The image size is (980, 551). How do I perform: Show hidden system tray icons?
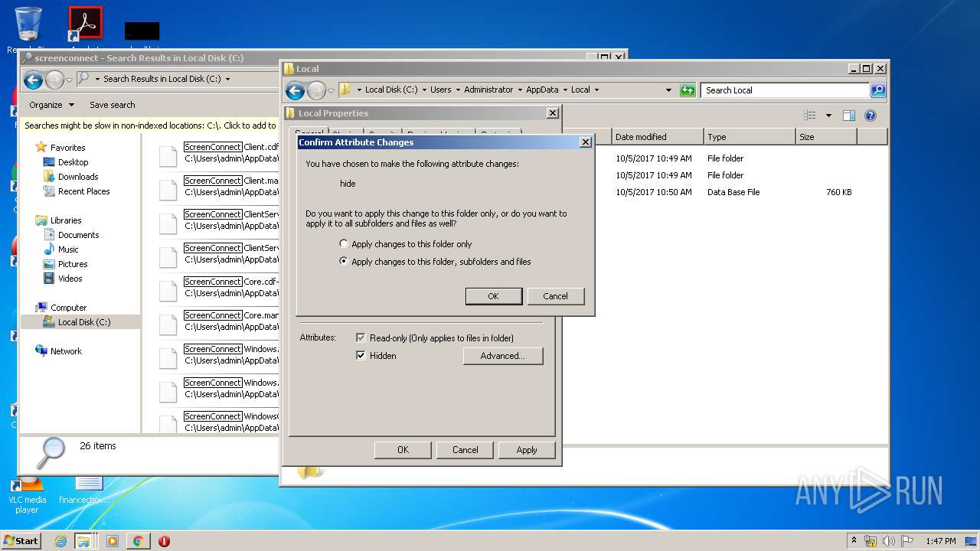click(x=854, y=540)
